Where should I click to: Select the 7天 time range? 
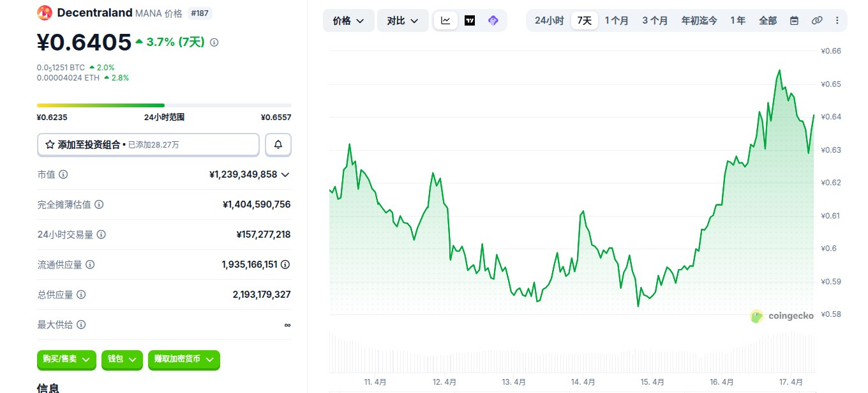[x=585, y=20]
